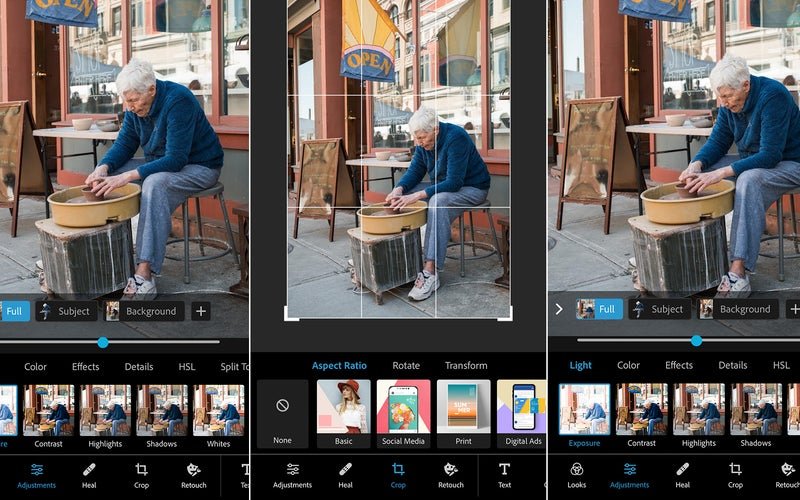This screenshot has height=500, width=800.
Task: Select the Background mask in the left screen
Action: (144, 311)
